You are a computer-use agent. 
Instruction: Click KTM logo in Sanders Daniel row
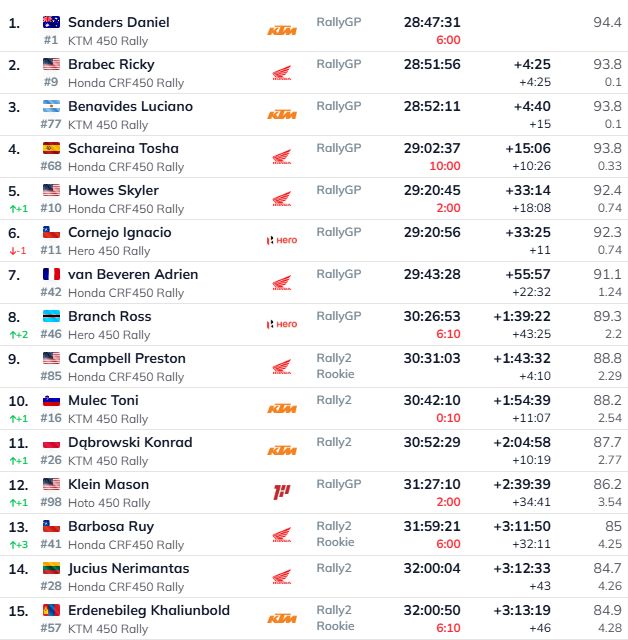point(282,31)
